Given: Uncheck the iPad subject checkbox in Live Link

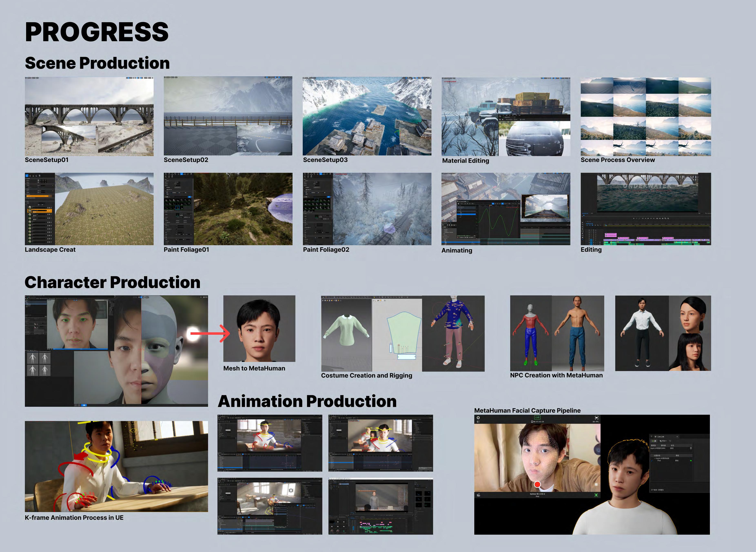Looking at the screenshot, I should [x=652, y=461].
